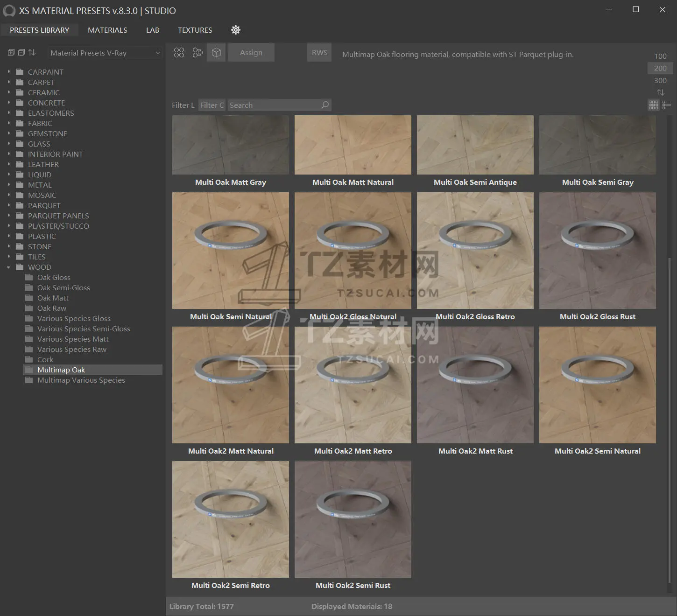This screenshot has width=677, height=616.
Task: Open settings with the gear icon
Action: pos(236,30)
